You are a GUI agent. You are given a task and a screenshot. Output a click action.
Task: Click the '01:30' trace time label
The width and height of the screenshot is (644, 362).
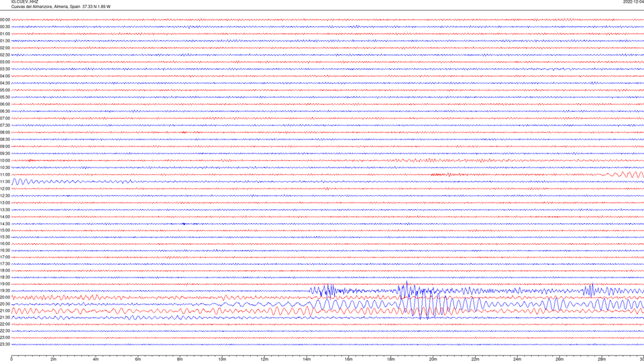tap(5, 41)
